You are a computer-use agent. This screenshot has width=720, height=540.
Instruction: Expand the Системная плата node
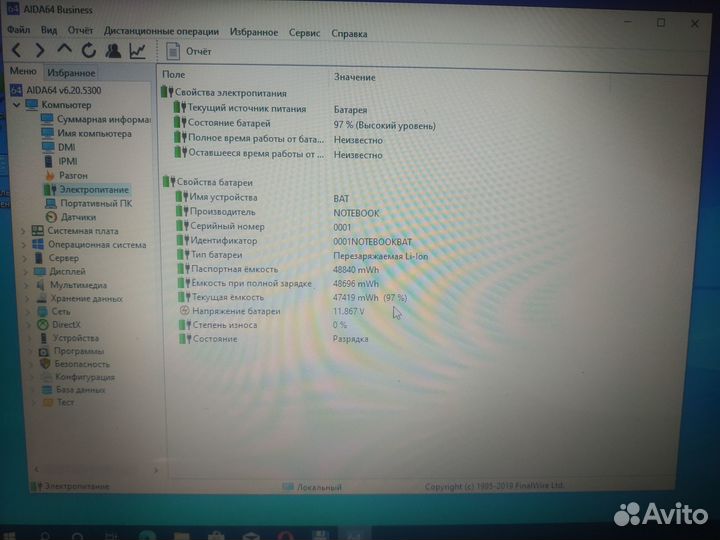click(23, 231)
